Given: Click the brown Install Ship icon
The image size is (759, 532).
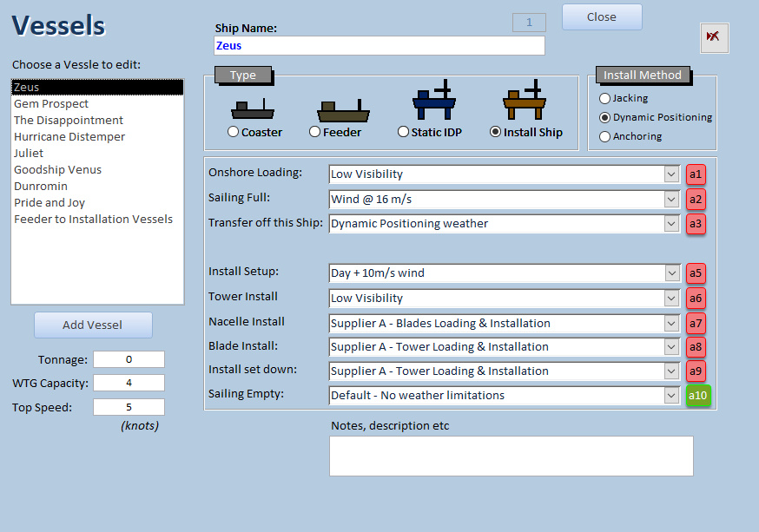Looking at the screenshot, I should pyautogui.click(x=525, y=100).
